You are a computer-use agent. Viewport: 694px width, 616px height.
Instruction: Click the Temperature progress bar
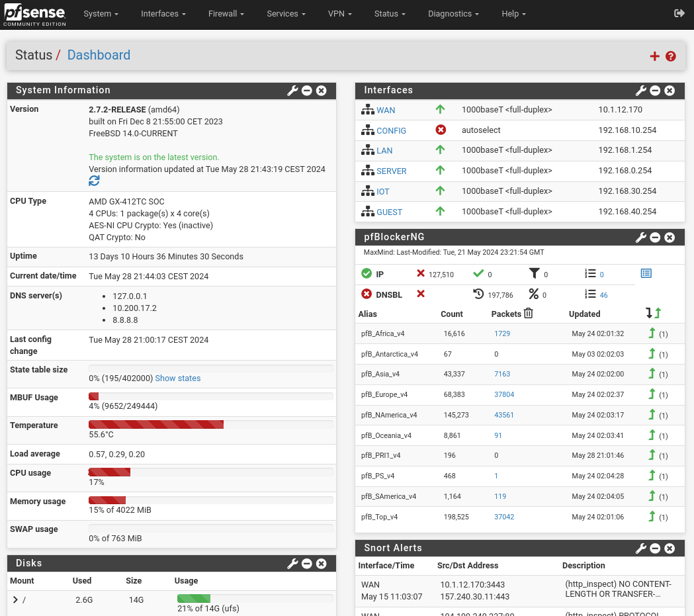210,425
